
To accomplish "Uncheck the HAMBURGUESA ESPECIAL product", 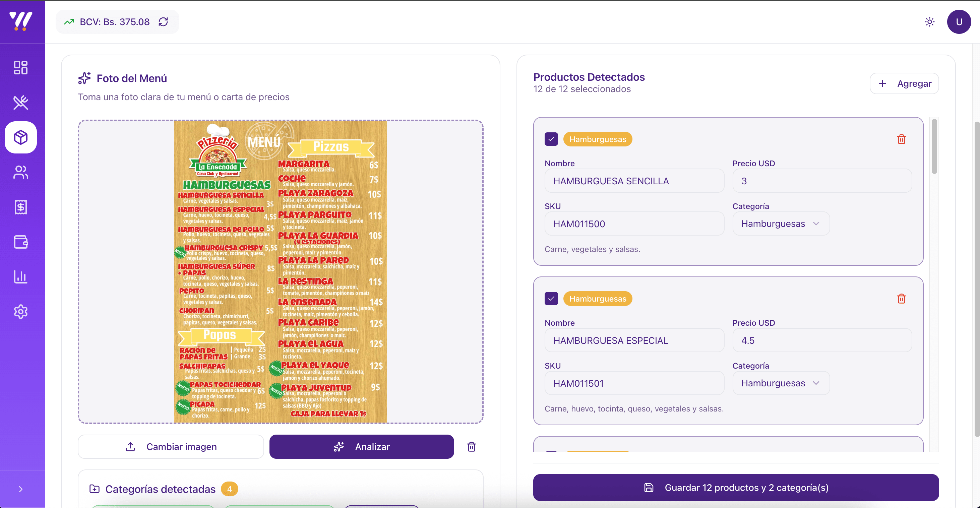I will [x=551, y=299].
